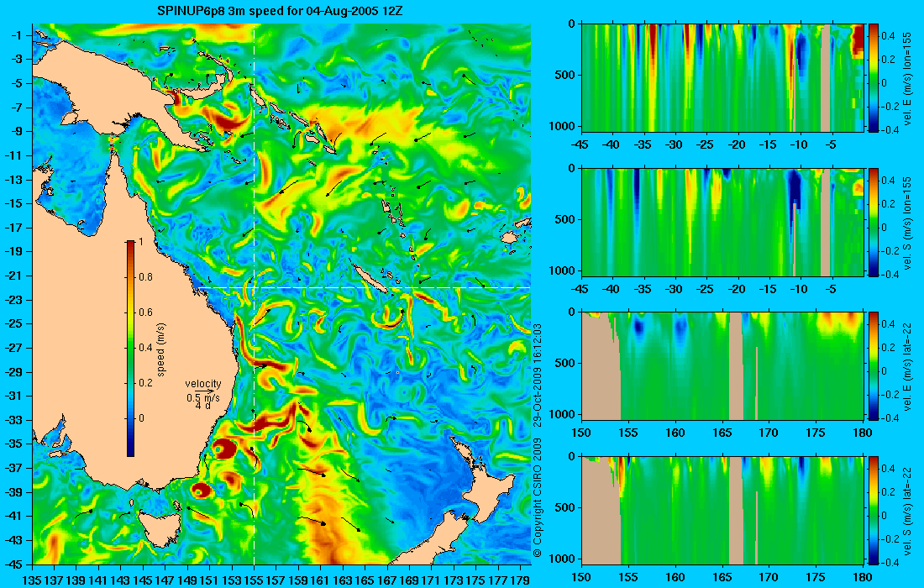The image size is (924, 588).
Task: Select the "velocity" legend label on Australia
Action: 202,384
